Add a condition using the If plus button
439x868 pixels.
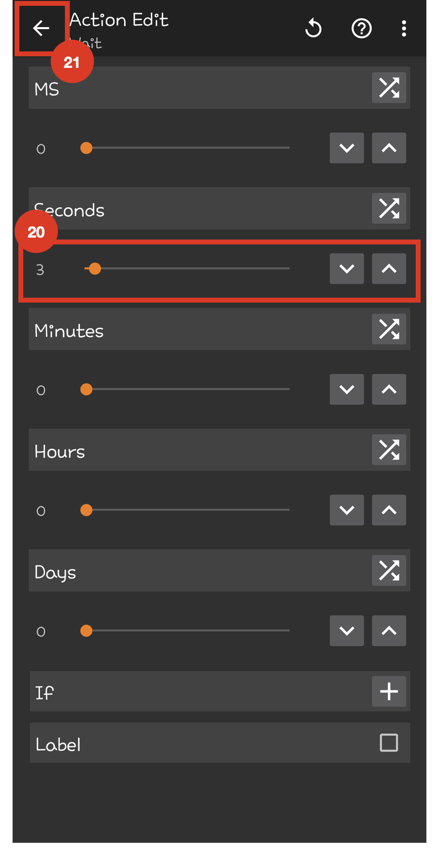coord(389,691)
